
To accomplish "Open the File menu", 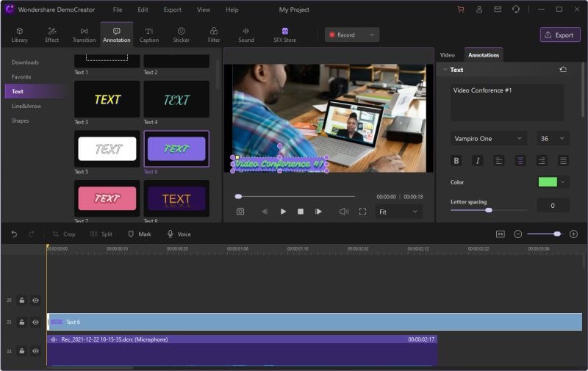I will pos(118,10).
